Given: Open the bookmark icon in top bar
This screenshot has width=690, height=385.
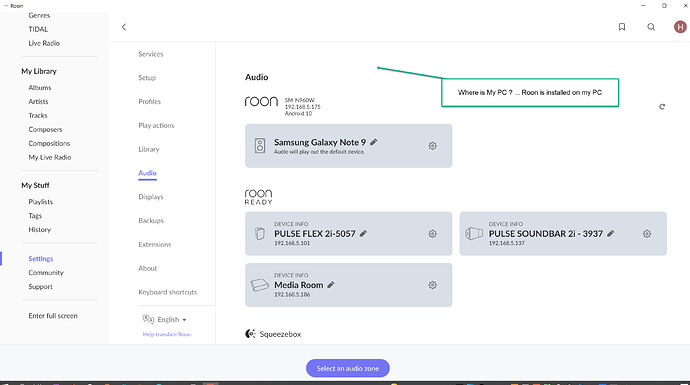Looking at the screenshot, I should click(622, 27).
